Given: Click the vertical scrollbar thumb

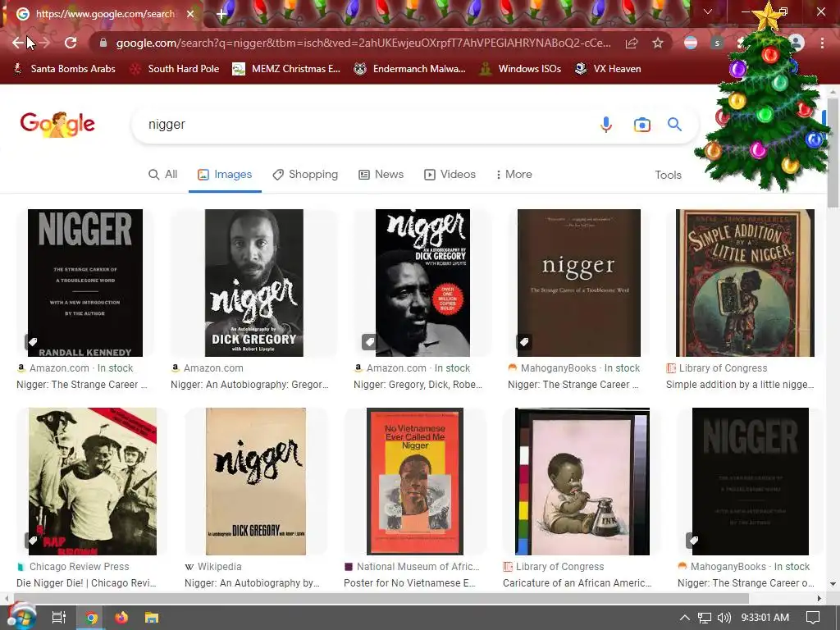Looking at the screenshot, I should pyautogui.click(x=833, y=153).
